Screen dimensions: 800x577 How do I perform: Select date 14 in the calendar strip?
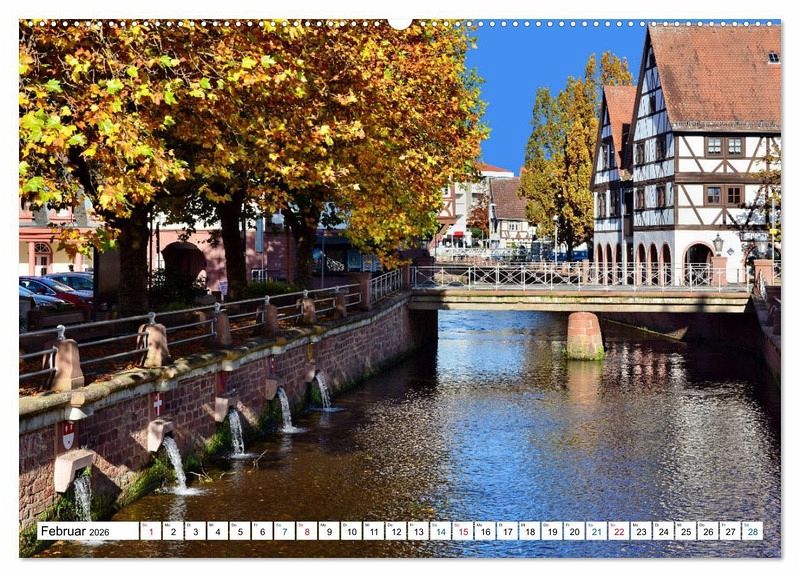click(440, 531)
